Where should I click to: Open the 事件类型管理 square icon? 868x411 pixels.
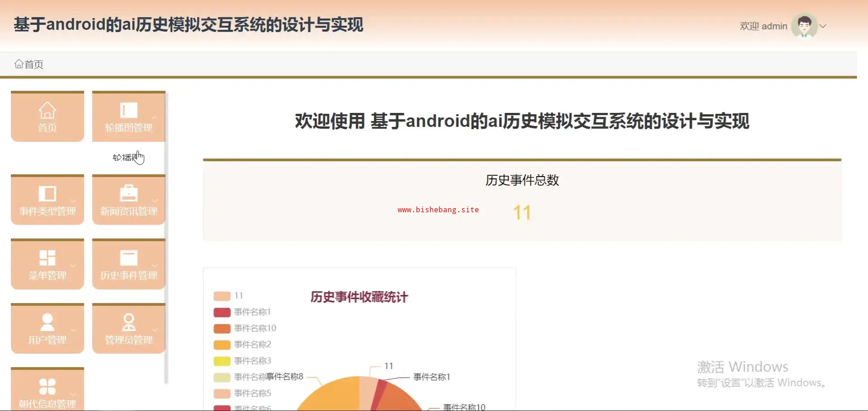(x=47, y=194)
